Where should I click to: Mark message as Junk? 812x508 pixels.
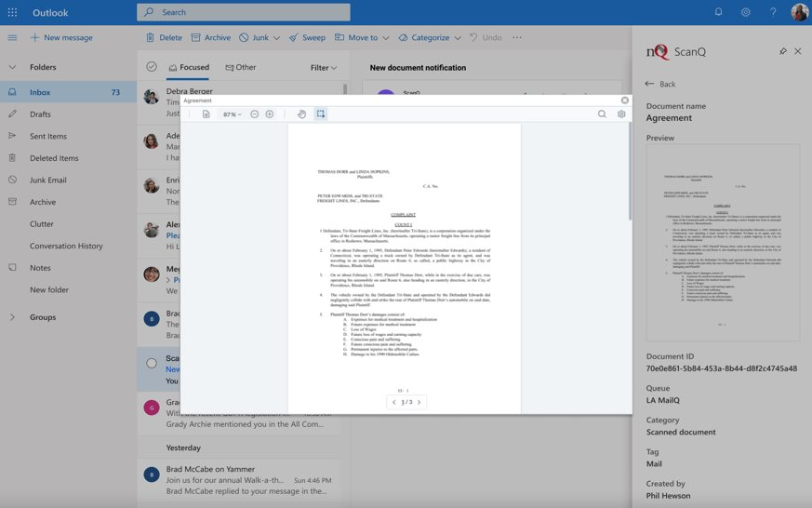coord(254,37)
